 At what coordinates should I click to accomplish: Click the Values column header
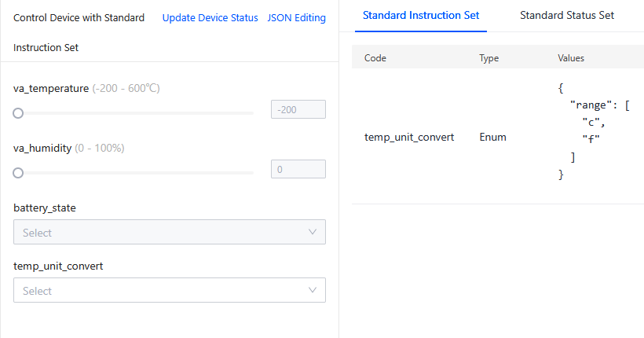[x=570, y=58]
